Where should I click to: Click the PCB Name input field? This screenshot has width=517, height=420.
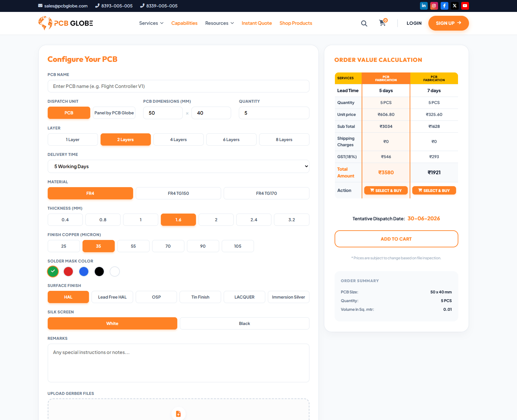[178, 86]
